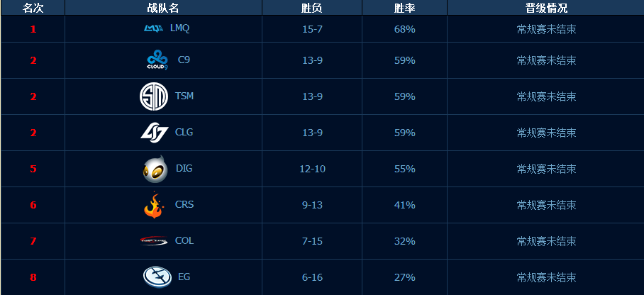Viewport: 644px width, 295px height.
Task: Select the Evil Geniuses EG logo
Action: [x=157, y=277]
